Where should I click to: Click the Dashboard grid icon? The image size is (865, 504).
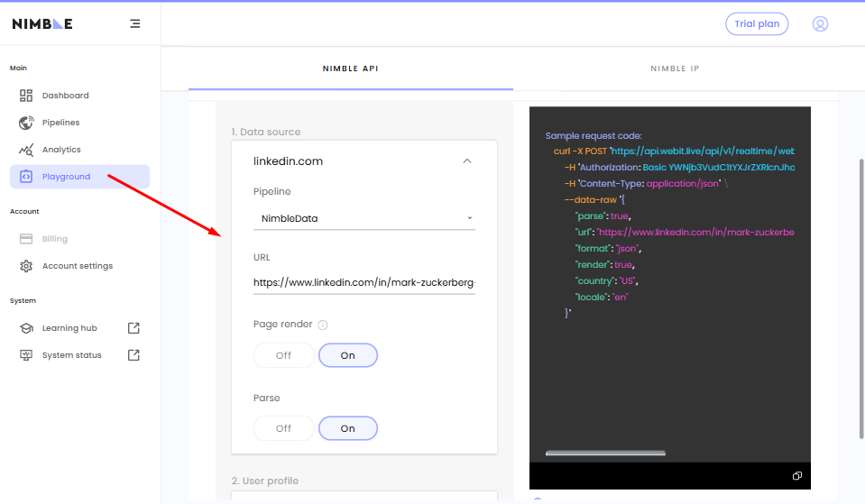(x=26, y=96)
